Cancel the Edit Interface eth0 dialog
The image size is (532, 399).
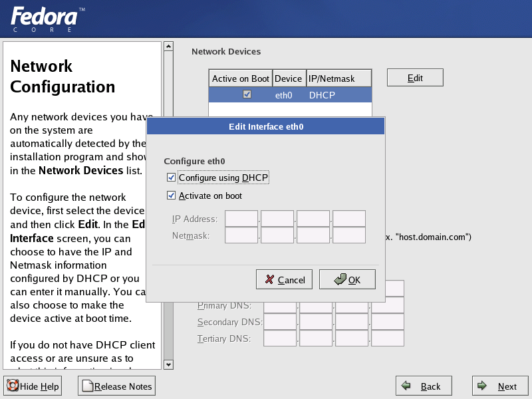[285, 279]
